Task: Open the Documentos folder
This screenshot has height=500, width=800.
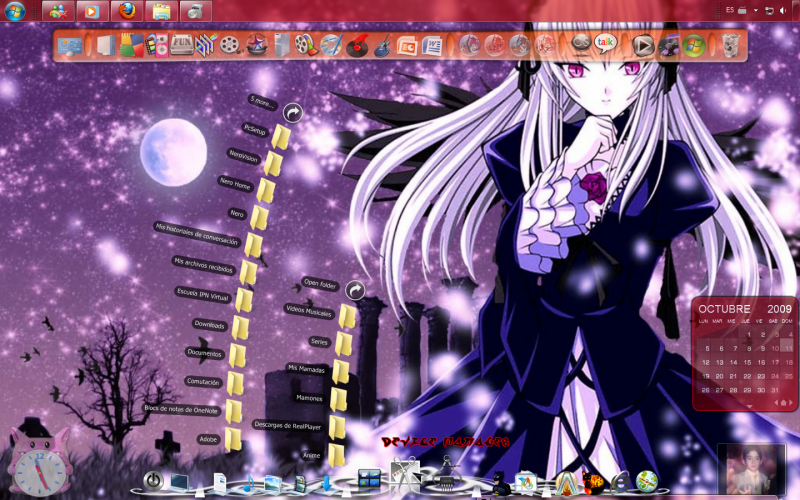Action: 237,356
